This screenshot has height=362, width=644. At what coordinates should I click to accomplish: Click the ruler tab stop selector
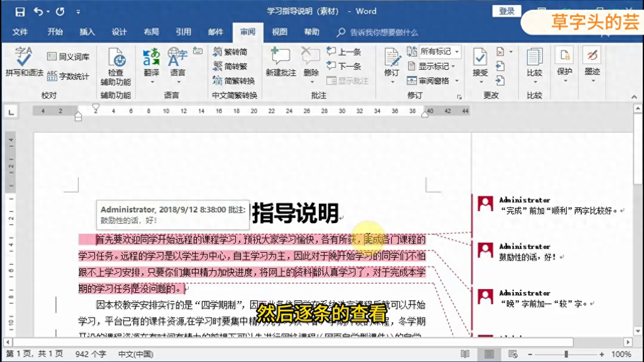coord(12,112)
